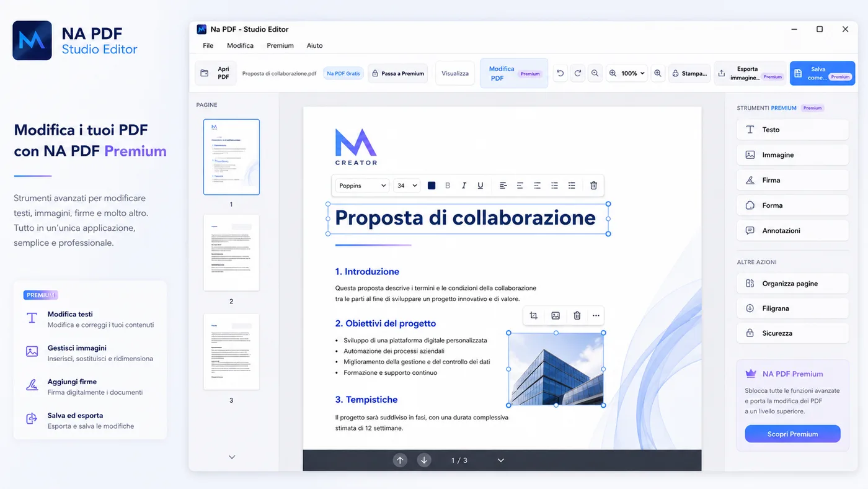Open the Annotazioni tool
This screenshot has width=868, height=489.
coord(792,230)
